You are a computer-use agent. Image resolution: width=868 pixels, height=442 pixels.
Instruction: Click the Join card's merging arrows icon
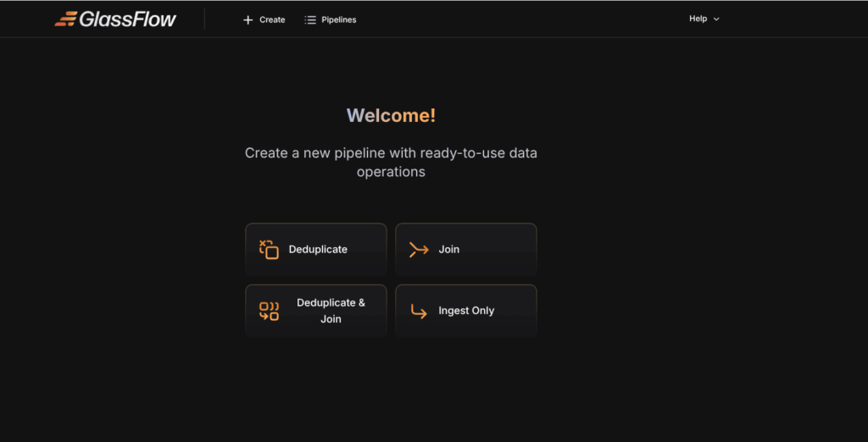tap(419, 249)
